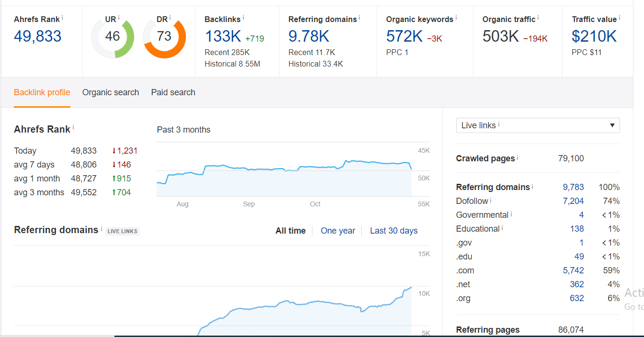Click the Ahrefs Rank trend chart
Image resolution: width=644 pixels, height=337 pixels.
(287, 172)
